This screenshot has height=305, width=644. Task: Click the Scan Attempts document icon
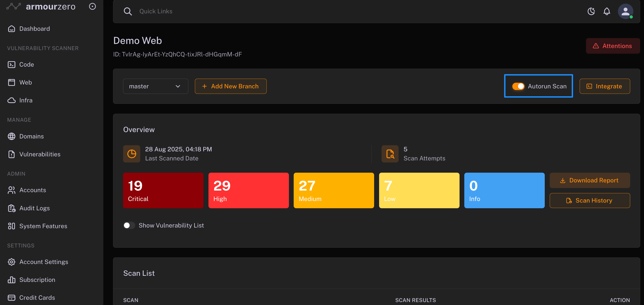tap(390, 154)
